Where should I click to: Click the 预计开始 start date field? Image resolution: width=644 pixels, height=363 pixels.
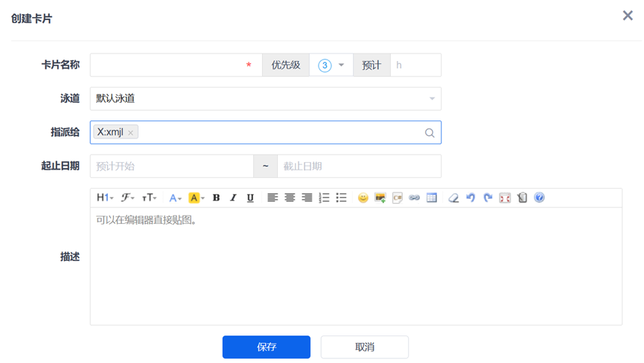(171, 167)
